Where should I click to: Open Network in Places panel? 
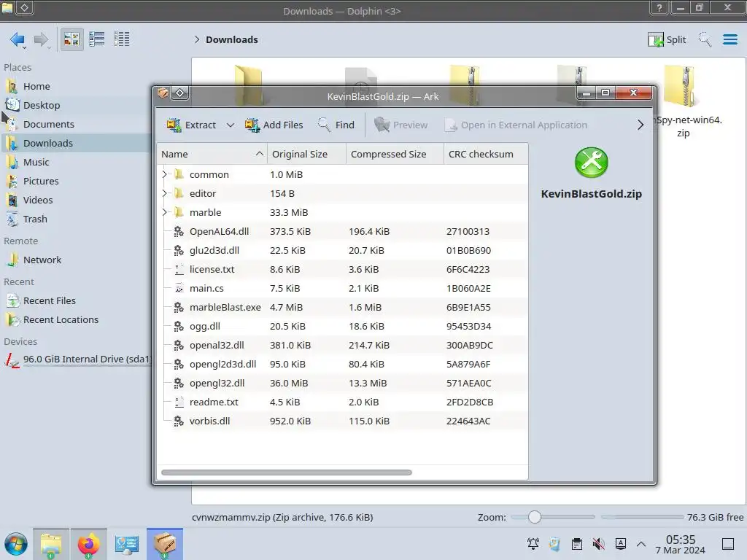click(x=77, y=260)
